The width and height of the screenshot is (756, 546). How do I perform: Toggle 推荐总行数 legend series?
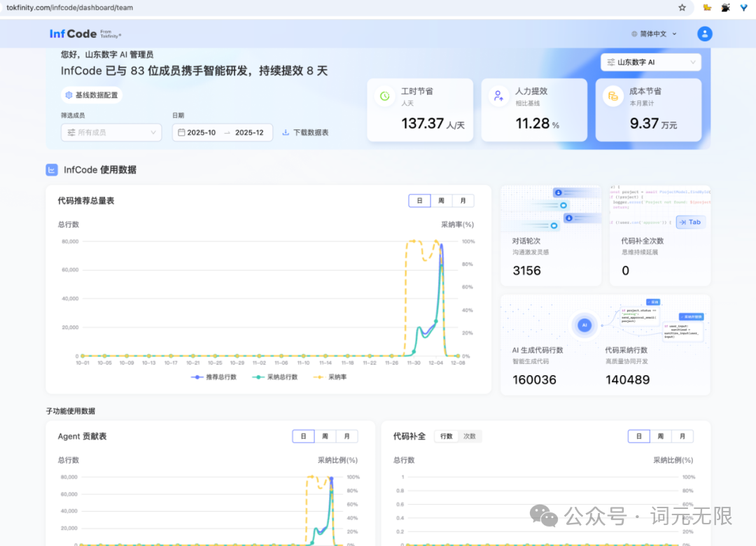213,377
